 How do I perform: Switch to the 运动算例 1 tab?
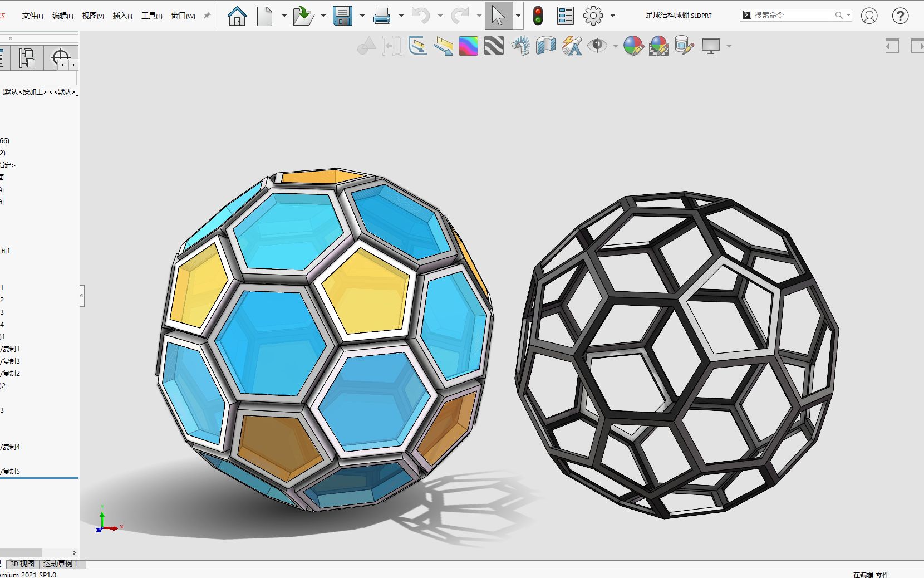coord(59,564)
